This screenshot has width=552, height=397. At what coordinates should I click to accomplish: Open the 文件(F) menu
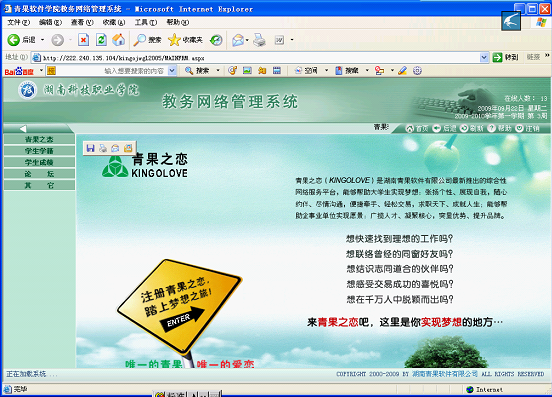coord(19,23)
